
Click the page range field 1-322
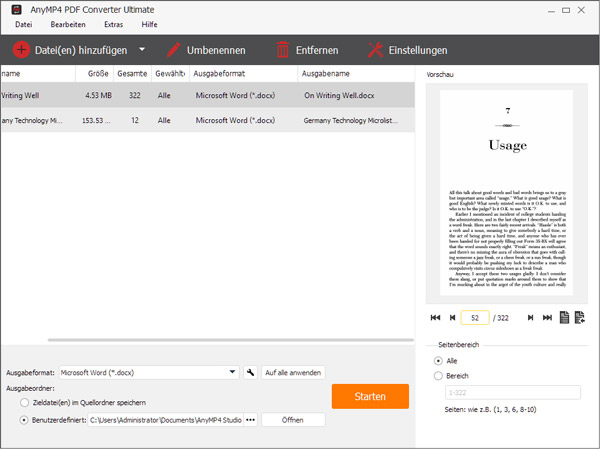513,392
